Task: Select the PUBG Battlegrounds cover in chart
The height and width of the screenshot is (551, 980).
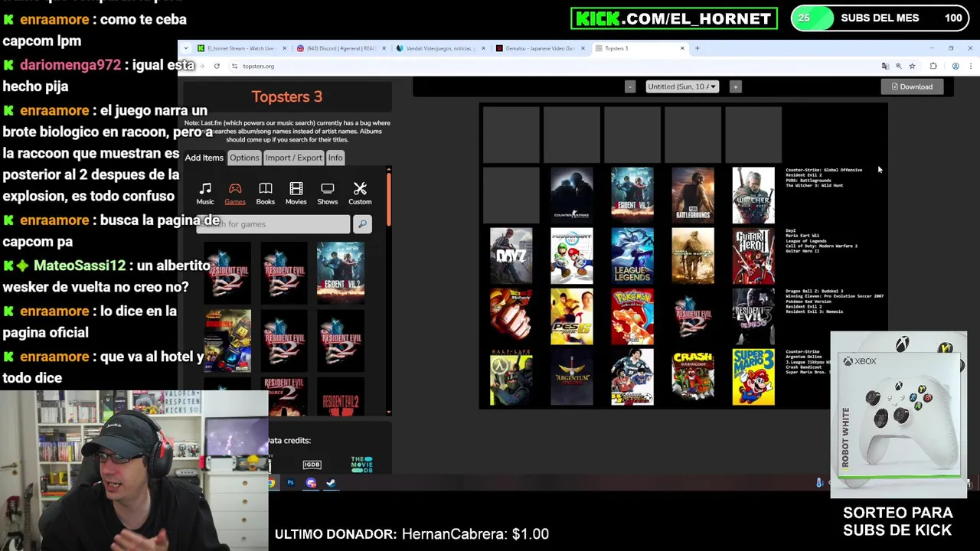Action: tap(693, 195)
